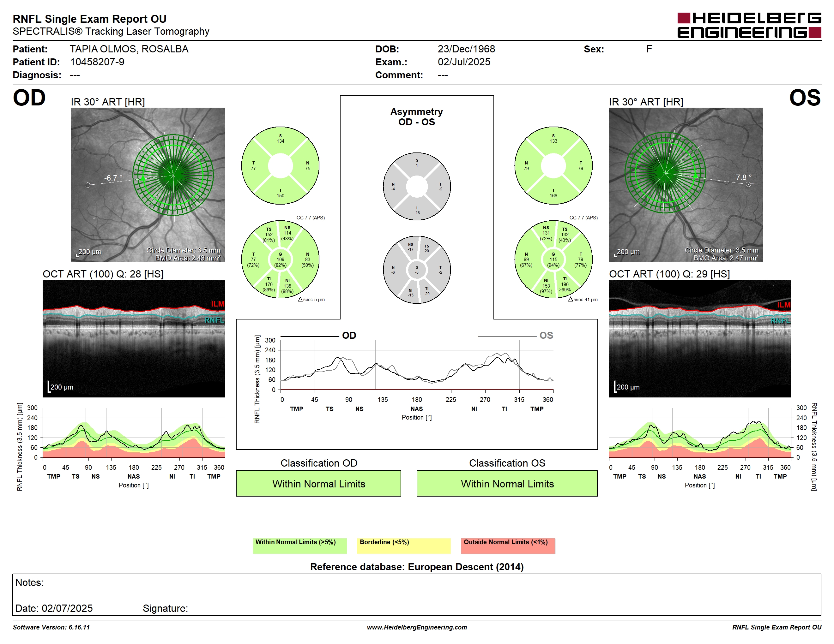This screenshot has height=644, width=834.
Task: Click the Classification OD Within Normal Limits box
Action: [318, 483]
